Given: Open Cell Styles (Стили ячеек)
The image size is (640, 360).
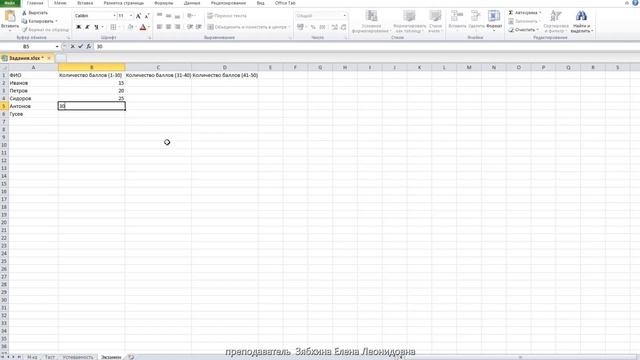Looking at the screenshot, I should point(435,22).
